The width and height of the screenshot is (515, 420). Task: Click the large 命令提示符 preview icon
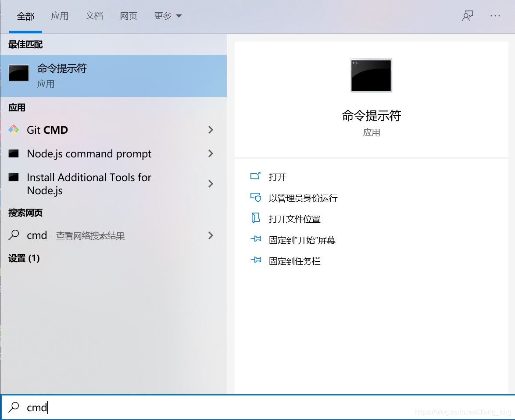click(x=371, y=75)
